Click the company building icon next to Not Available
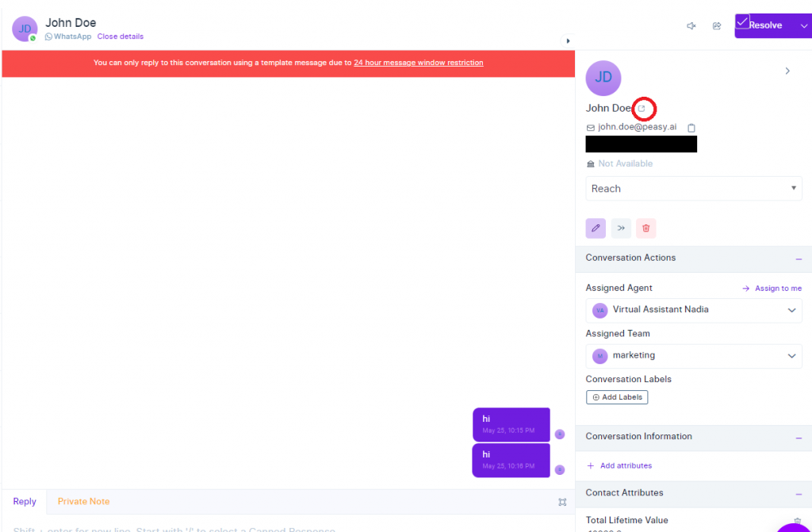This screenshot has width=812, height=532. tap(590, 163)
